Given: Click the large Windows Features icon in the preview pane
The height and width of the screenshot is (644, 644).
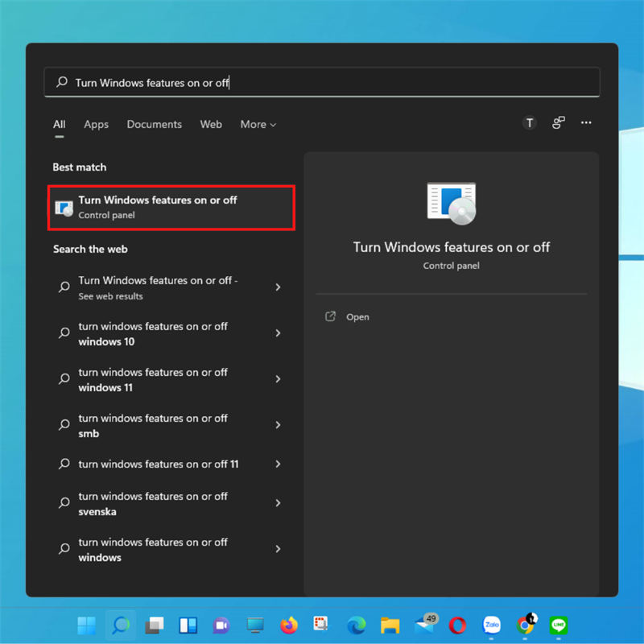Looking at the screenshot, I should tap(452, 204).
